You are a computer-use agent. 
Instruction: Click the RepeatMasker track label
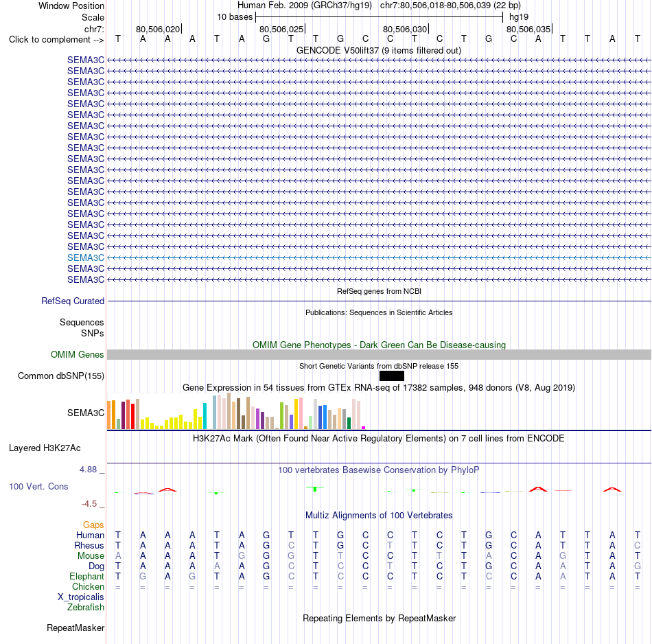pos(75,628)
